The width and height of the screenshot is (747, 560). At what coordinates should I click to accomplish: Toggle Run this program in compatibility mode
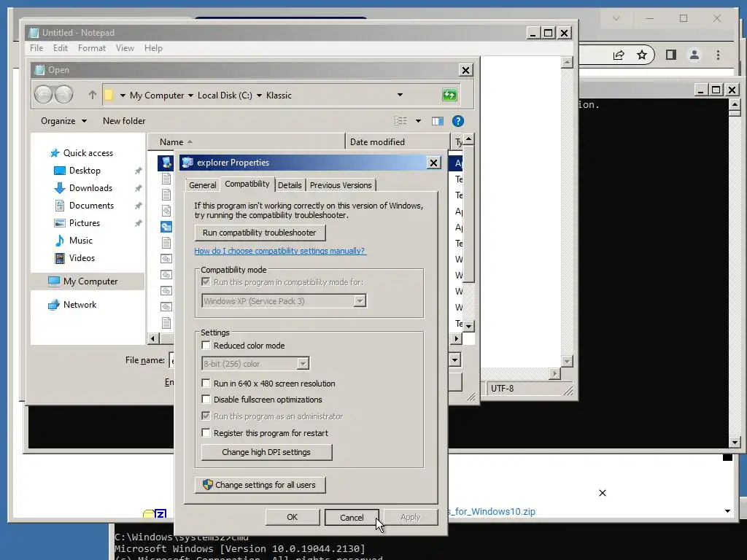(206, 282)
